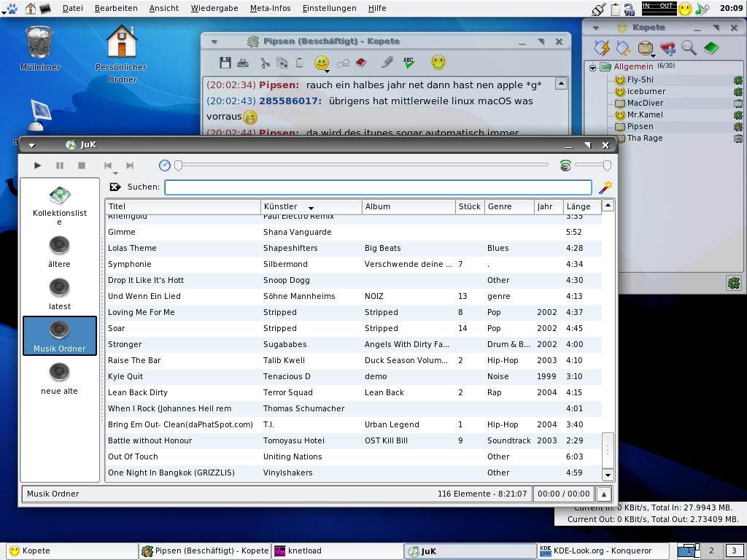Click in the Suchen search field

click(x=379, y=187)
